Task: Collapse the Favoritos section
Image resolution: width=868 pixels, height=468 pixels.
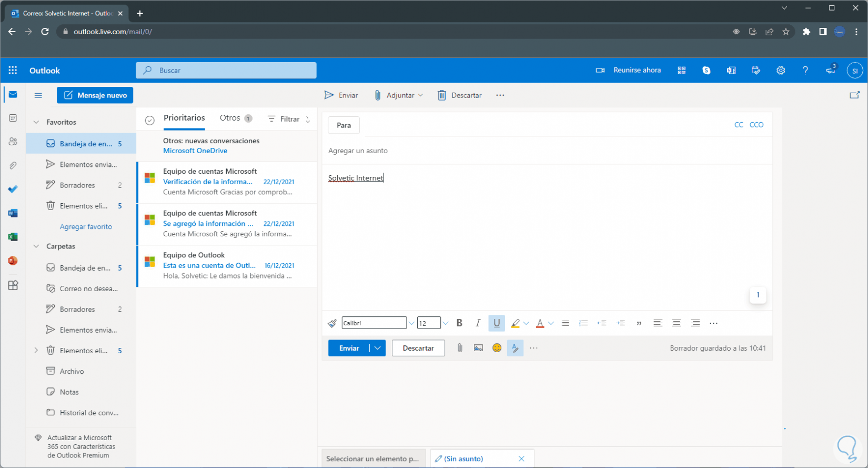Action: [36, 122]
